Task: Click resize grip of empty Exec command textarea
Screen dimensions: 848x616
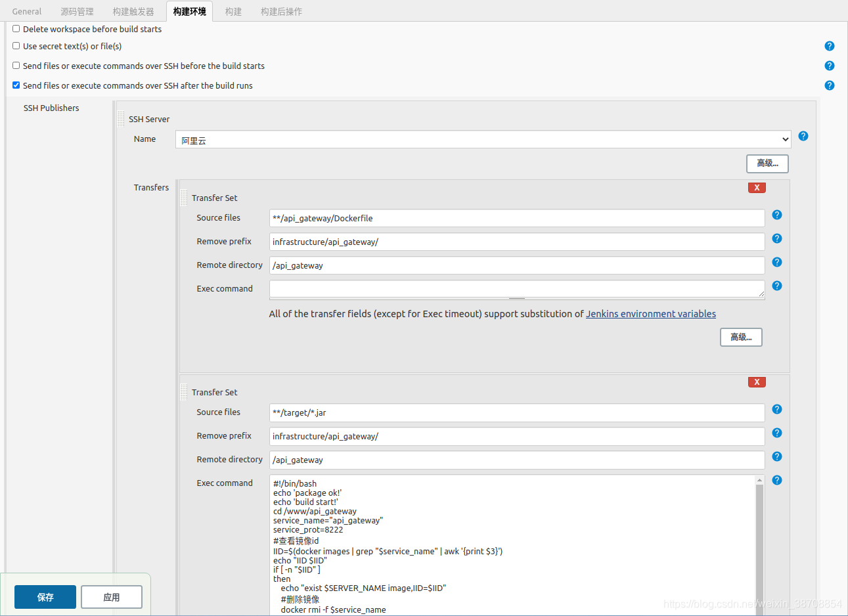Action: 761,294
